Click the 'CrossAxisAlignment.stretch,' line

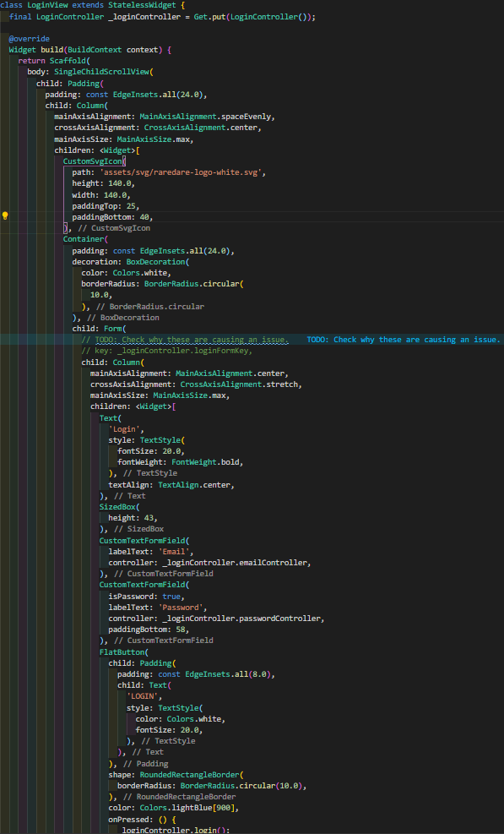click(196, 384)
